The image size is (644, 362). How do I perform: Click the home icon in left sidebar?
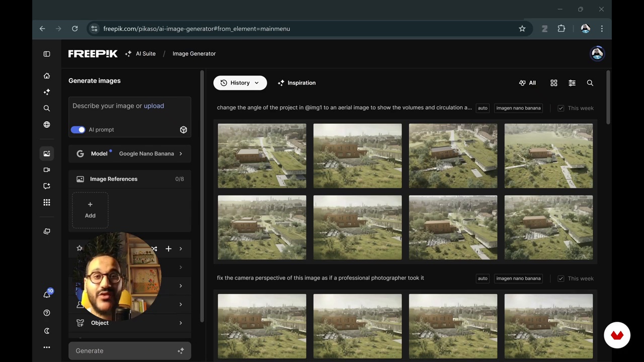coord(47,76)
